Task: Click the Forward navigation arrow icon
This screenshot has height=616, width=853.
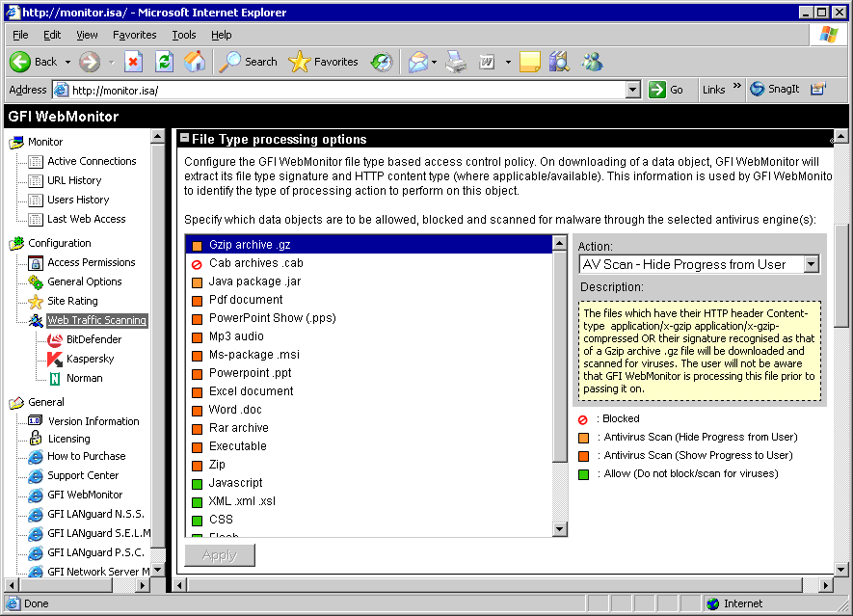Action: (x=90, y=62)
